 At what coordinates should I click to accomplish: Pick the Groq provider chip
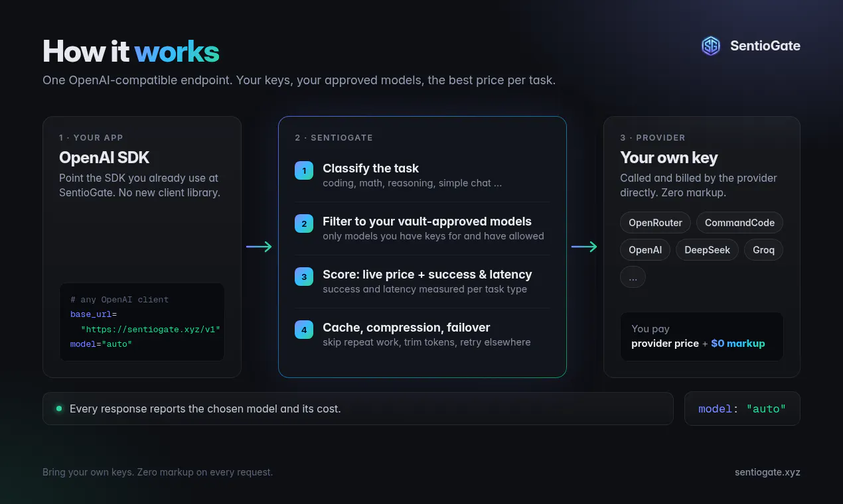(x=763, y=250)
